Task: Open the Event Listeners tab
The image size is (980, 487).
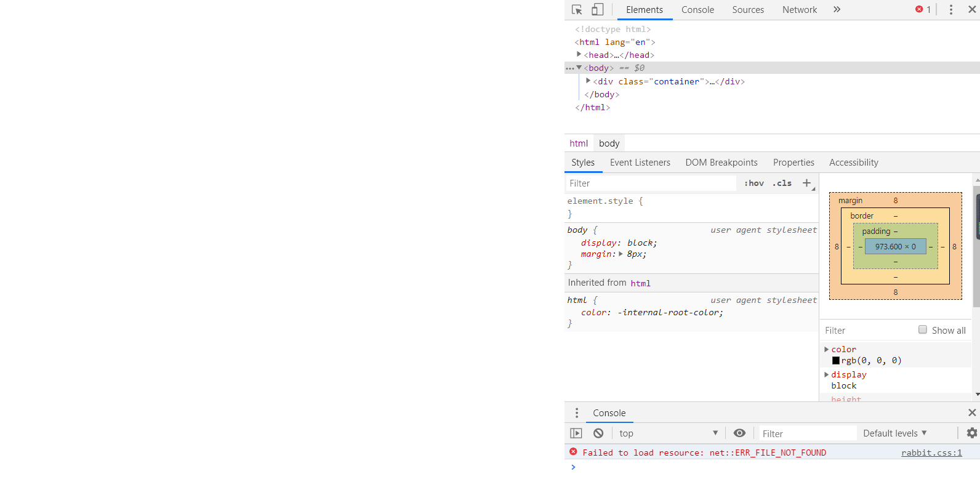Action: pyautogui.click(x=640, y=163)
